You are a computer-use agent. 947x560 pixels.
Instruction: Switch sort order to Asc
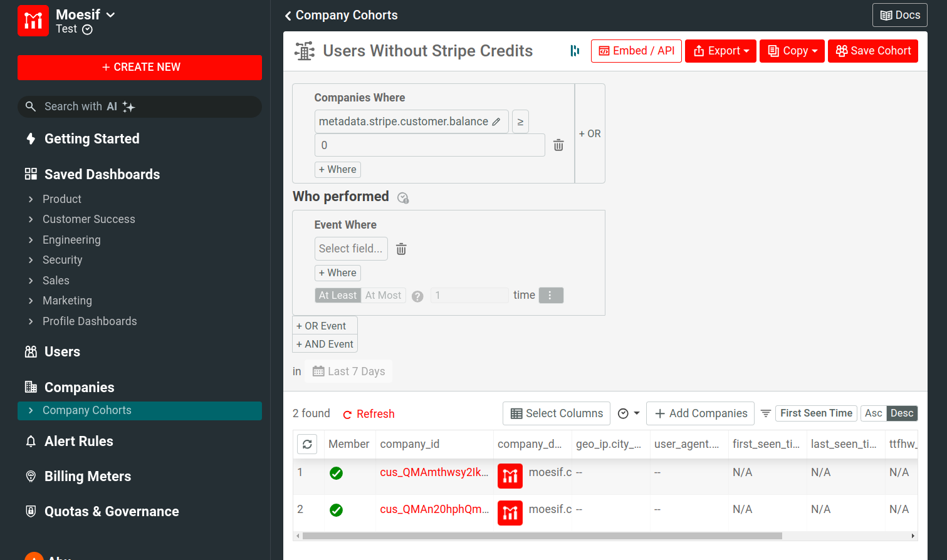(x=873, y=413)
